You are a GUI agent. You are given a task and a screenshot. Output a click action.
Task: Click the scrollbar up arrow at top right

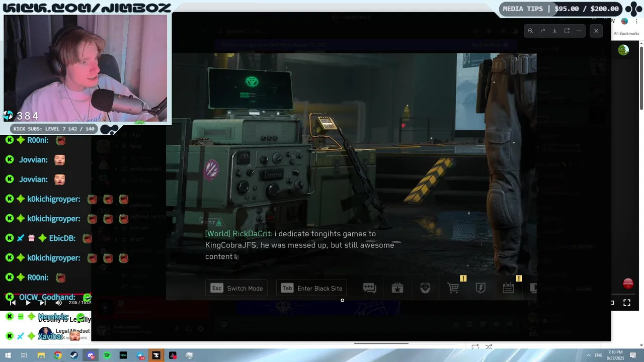(x=641, y=44)
